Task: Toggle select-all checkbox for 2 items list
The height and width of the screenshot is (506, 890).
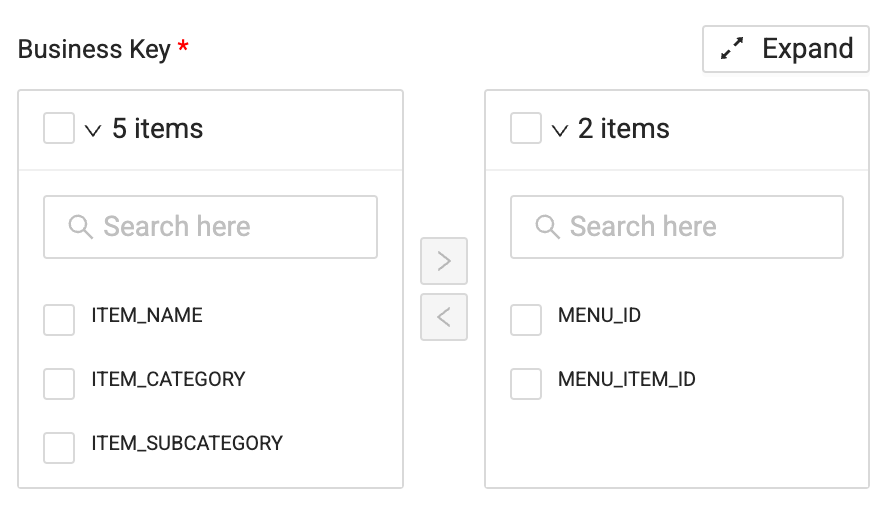Action: (526, 128)
